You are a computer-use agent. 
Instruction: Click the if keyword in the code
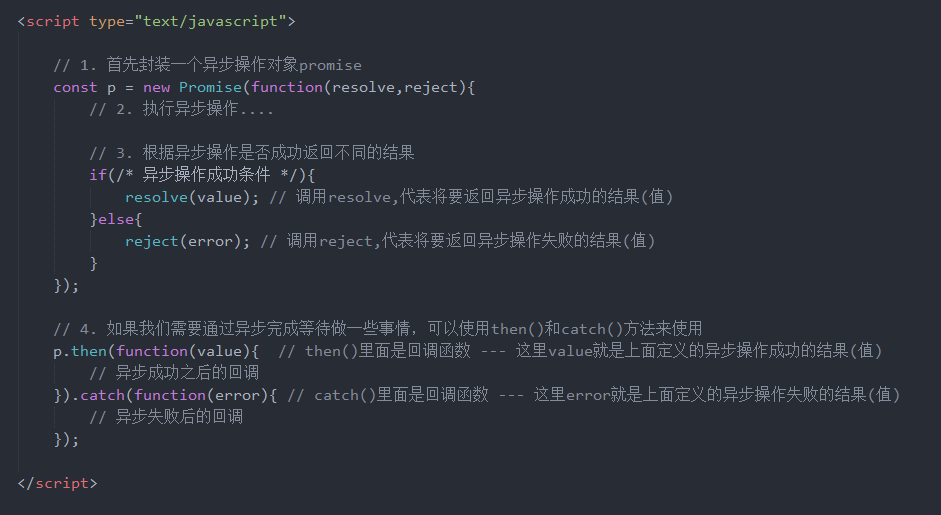coord(97,175)
